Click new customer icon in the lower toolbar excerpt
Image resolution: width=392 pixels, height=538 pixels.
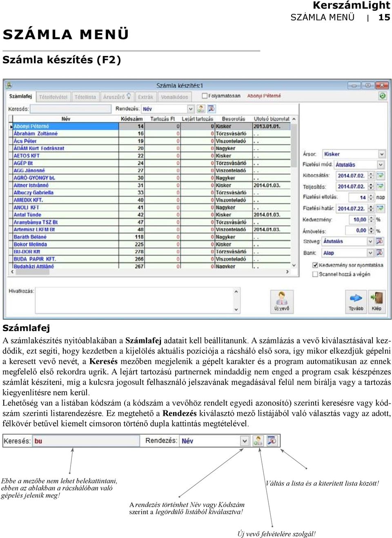pyautogui.click(x=258, y=441)
